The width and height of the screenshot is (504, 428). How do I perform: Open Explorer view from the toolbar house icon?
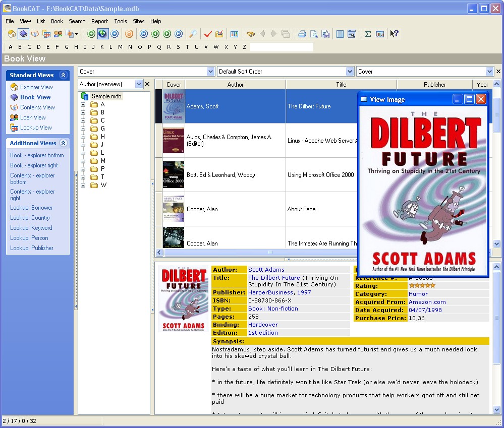(12, 34)
